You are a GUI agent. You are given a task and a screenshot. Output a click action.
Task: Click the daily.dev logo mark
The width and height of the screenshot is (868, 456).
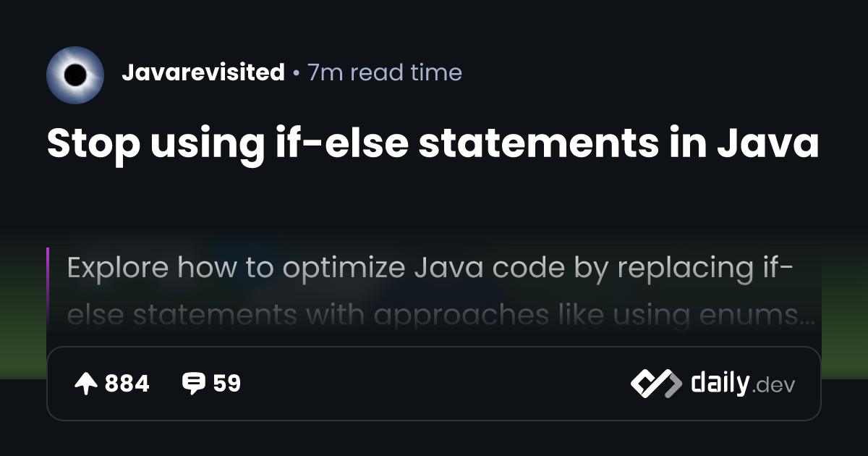[656, 384]
